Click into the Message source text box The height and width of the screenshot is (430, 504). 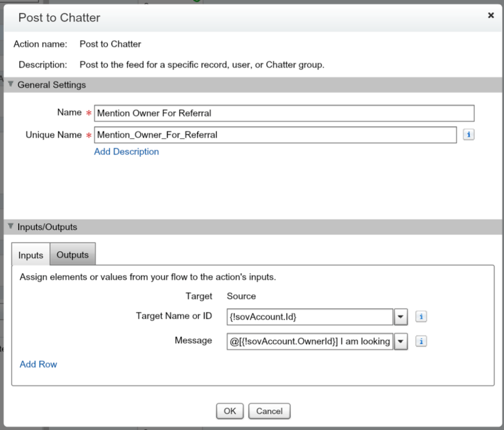coord(309,341)
